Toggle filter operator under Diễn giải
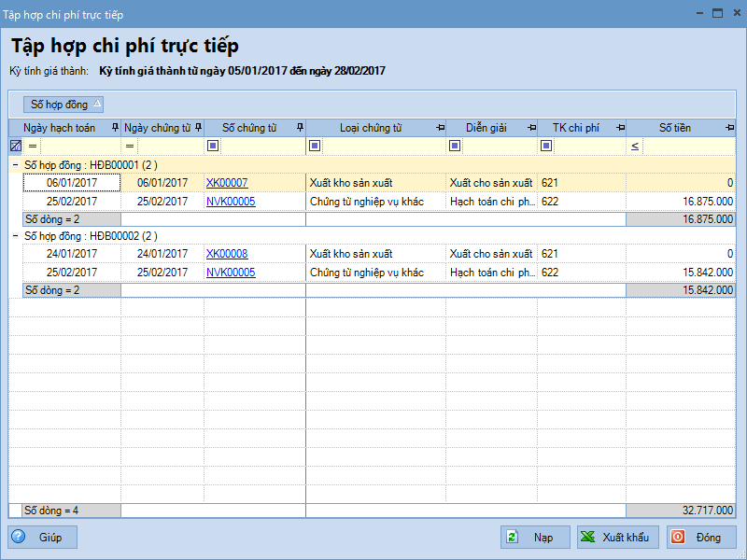The height and width of the screenshot is (560, 747). coord(455,146)
